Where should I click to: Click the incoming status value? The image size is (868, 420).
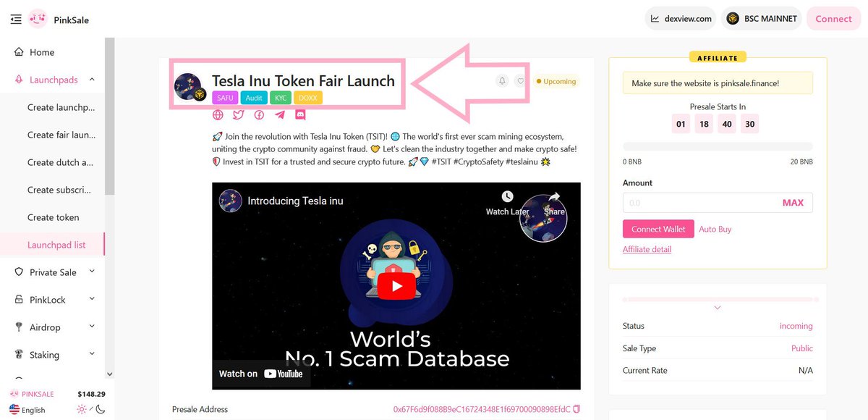[796, 326]
